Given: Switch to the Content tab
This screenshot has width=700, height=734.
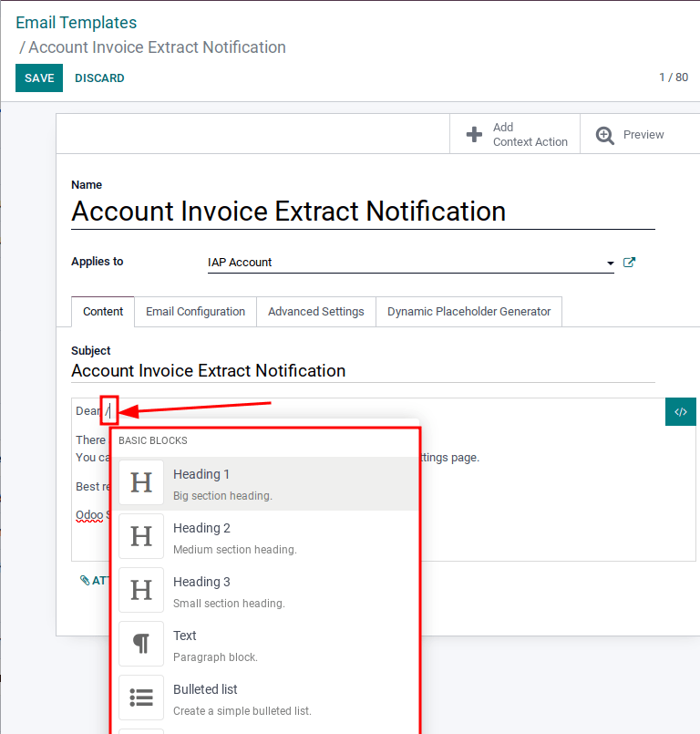Looking at the screenshot, I should (102, 312).
